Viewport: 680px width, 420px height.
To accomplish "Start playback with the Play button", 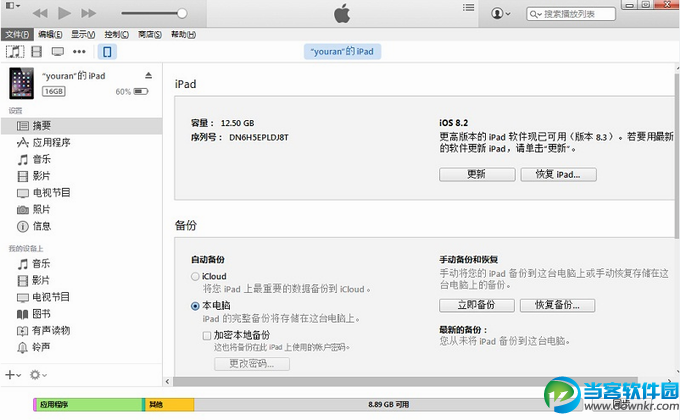I will coord(64,13).
